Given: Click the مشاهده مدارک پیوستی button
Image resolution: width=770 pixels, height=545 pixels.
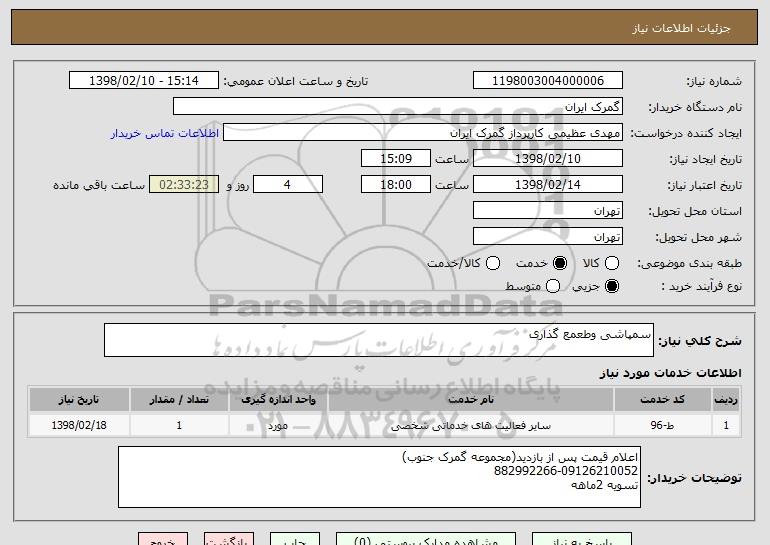Looking at the screenshot, I should [426, 539].
